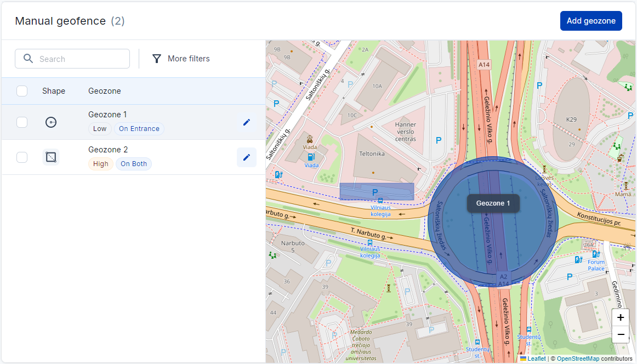637x364 pixels.
Task: Click the funnel filter icon
Action: point(157,59)
